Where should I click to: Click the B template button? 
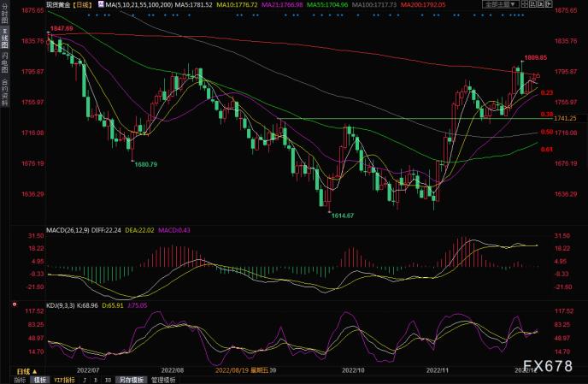pos(96,380)
